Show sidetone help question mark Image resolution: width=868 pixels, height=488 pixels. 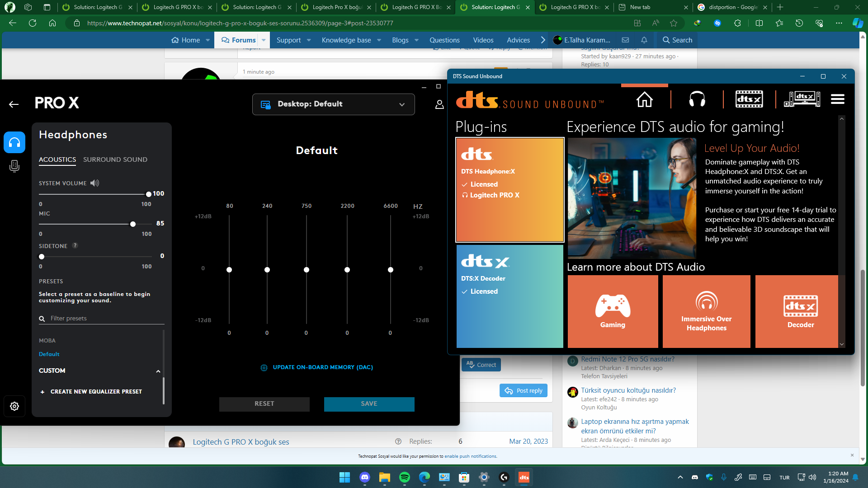point(75,245)
